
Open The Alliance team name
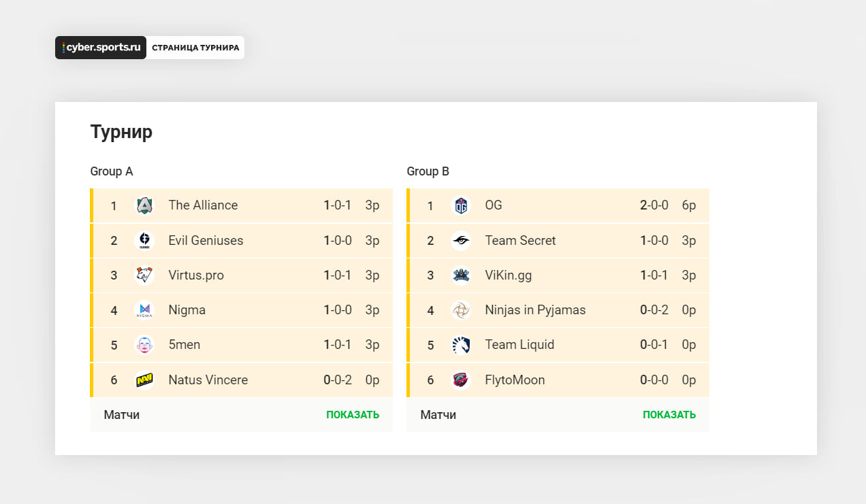tap(203, 205)
